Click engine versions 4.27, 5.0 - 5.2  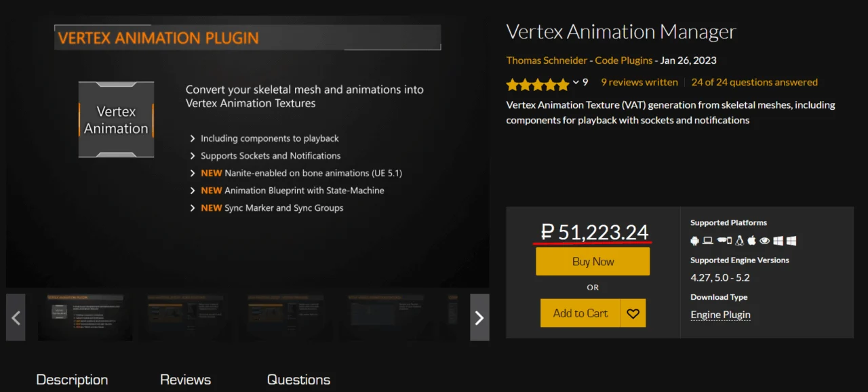pos(720,277)
